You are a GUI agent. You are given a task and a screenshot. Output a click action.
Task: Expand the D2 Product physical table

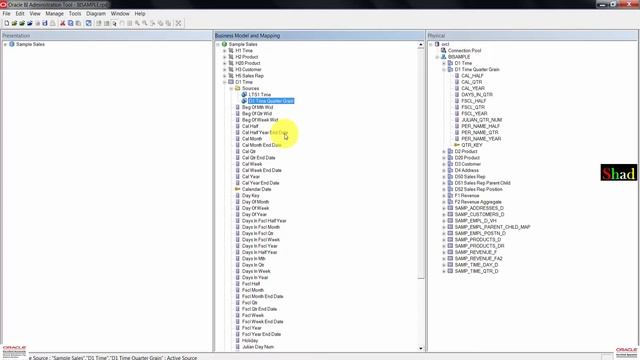click(444, 151)
